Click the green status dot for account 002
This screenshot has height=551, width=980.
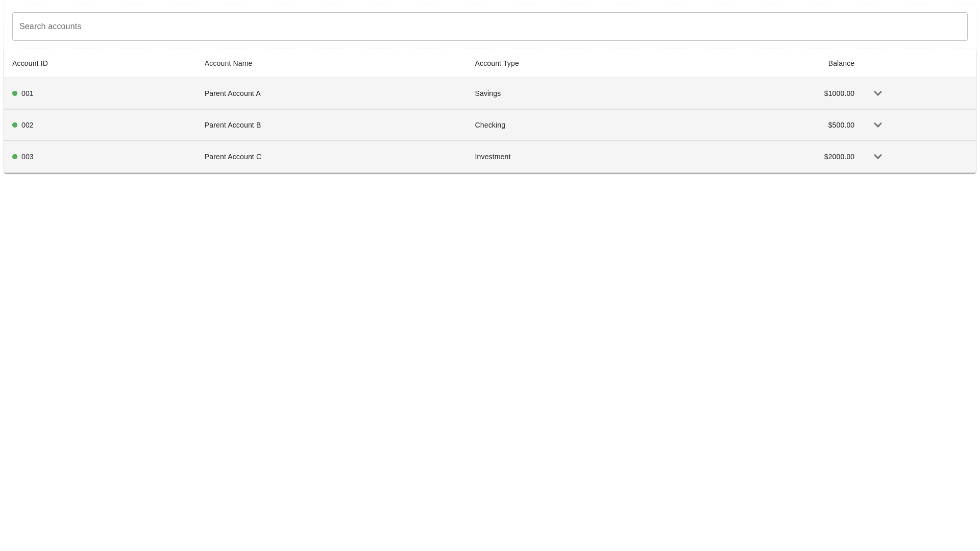pos(15,125)
